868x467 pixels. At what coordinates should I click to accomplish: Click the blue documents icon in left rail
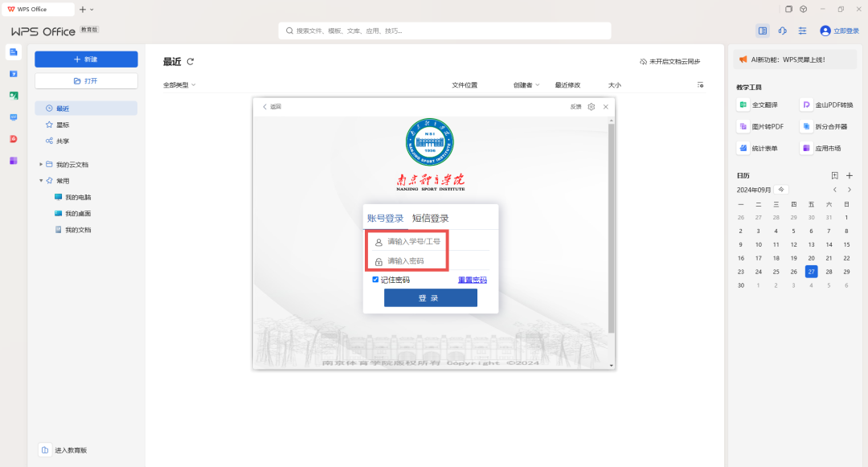coord(14,52)
